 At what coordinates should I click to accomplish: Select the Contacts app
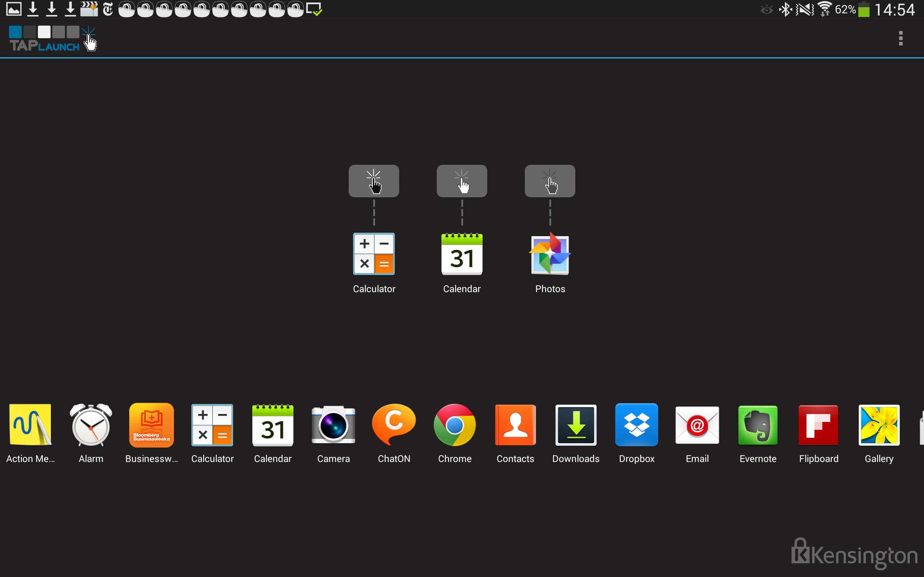pyautogui.click(x=515, y=425)
